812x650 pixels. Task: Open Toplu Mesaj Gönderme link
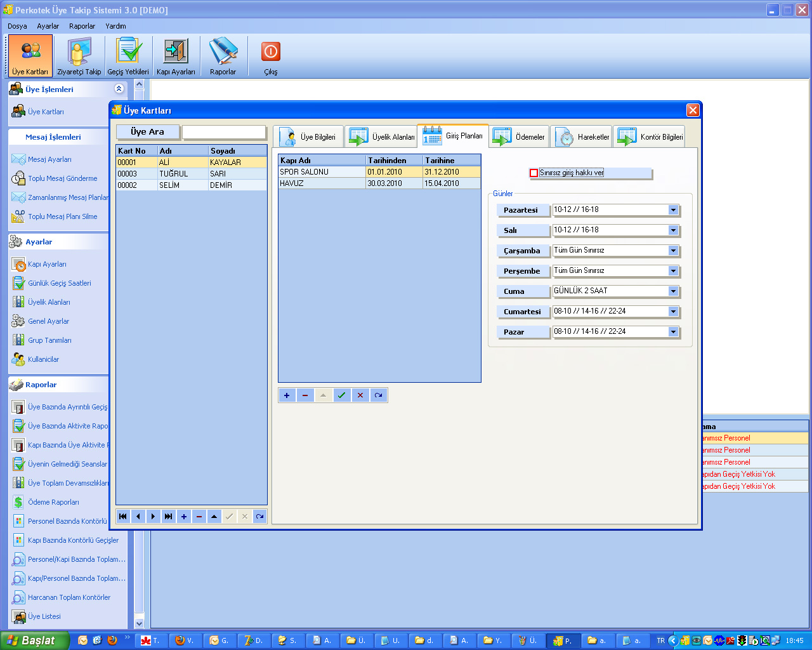pos(62,178)
